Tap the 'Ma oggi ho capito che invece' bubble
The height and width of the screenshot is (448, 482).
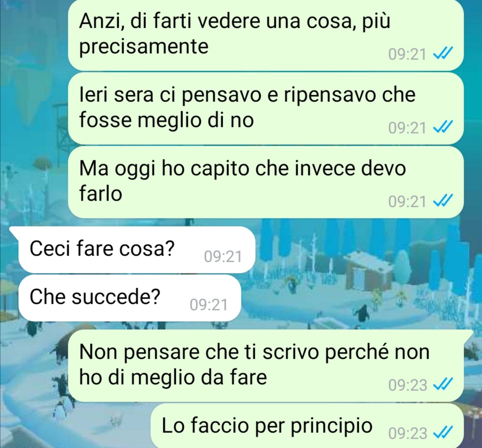pos(266,182)
